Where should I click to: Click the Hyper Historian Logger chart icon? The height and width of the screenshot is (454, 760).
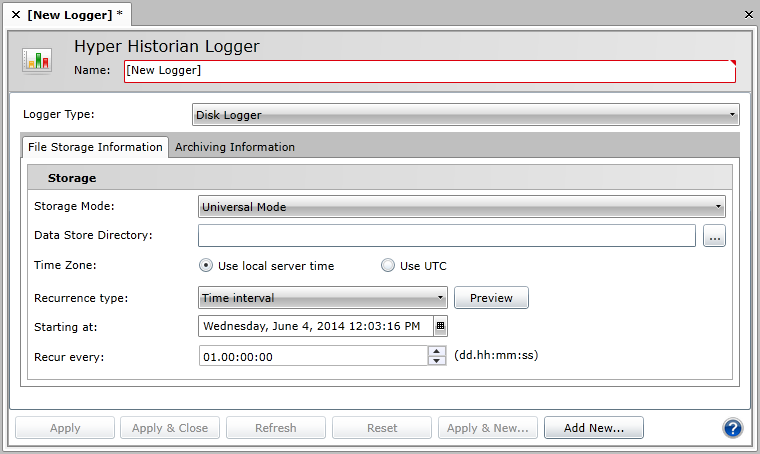(x=37, y=61)
